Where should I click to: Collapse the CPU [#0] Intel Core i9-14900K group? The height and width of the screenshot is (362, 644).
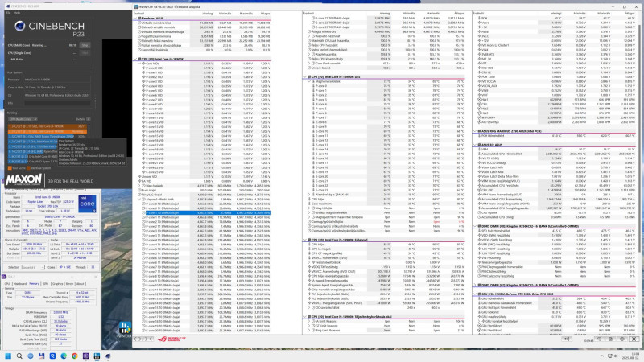135,59
